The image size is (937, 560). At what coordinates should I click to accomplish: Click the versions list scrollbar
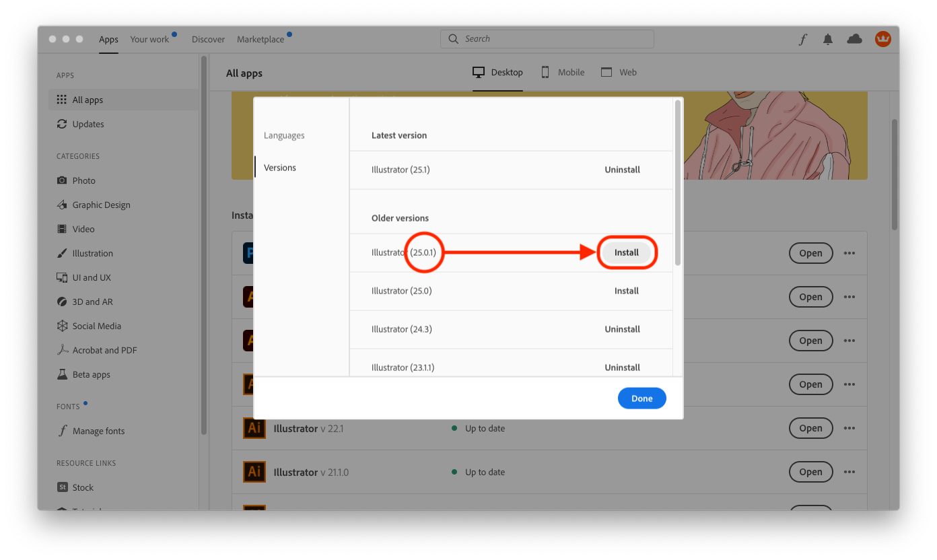[x=678, y=182]
